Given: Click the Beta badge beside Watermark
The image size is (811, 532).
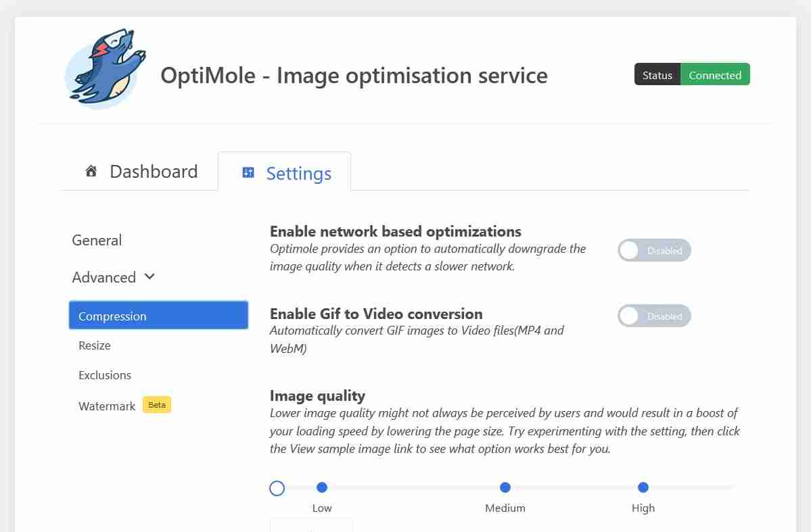Looking at the screenshot, I should click(x=156, y=404).
